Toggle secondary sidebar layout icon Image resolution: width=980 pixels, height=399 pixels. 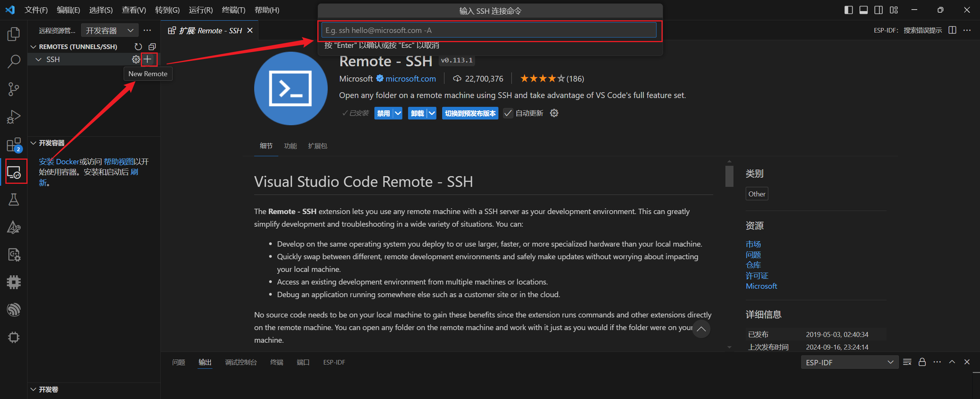(x=879, y=10)
